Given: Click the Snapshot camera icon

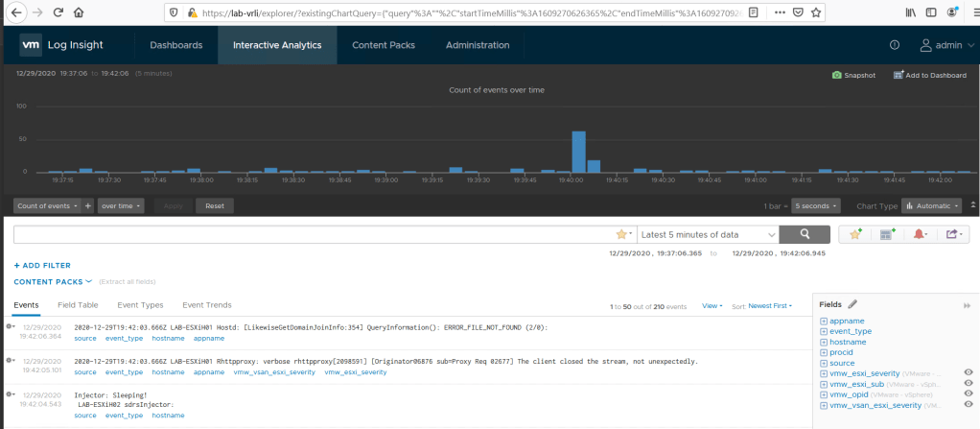Looking at the screenshot, I should coord(836,75).
